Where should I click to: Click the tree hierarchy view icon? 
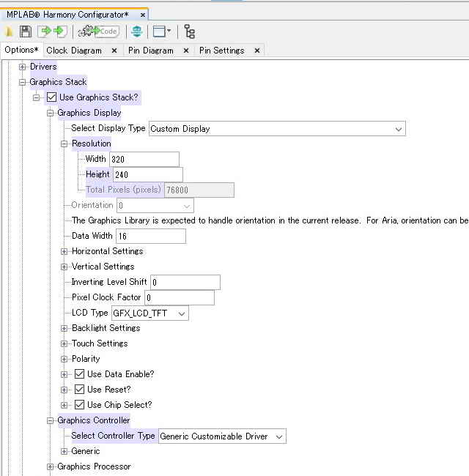(x=190, y=31)
